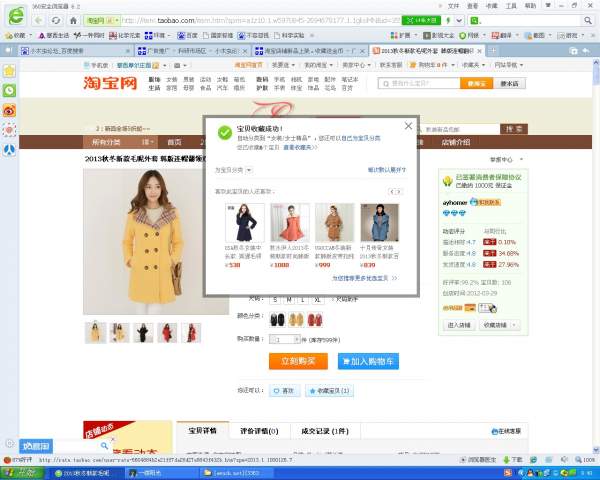
Task: Select the red coat product thumbnail below main image
Action: [x=167, y=332]
